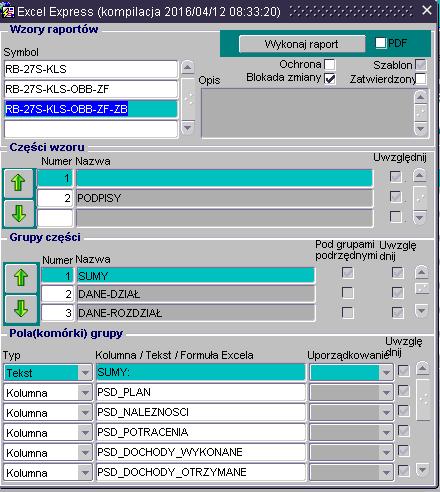The image size is (440, 492).
Task: Click the Opis box scroll up arrow
Action: 421,97
